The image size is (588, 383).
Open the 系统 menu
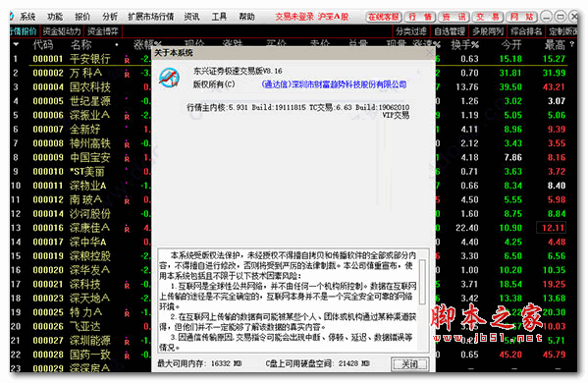click(27, 17)
